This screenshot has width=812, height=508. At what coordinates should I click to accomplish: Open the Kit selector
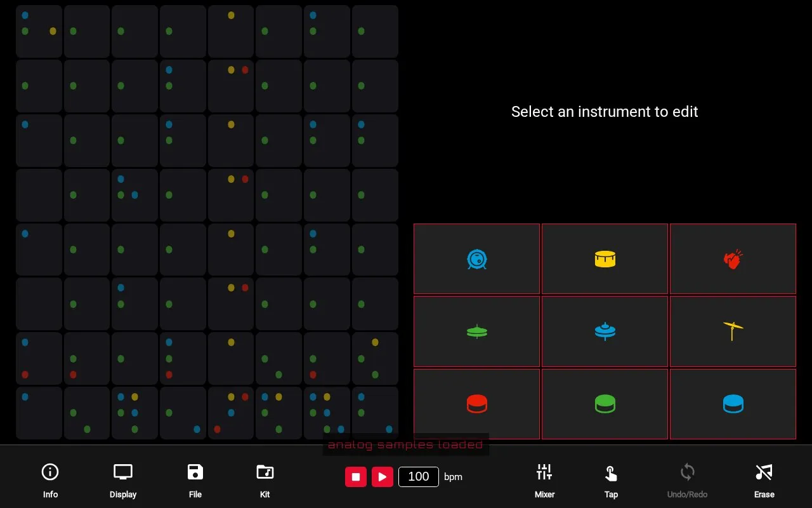pos(265,480)
